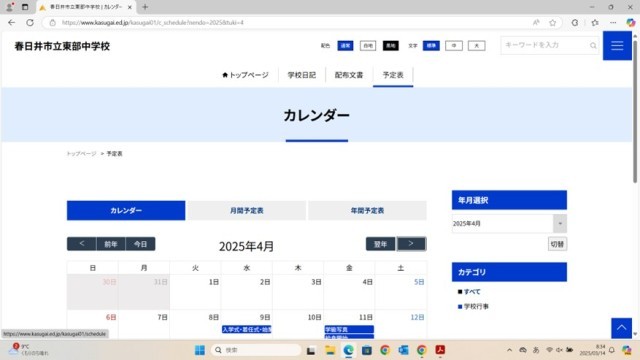Go to next month with the > arrow
Screen dimensions: 640x360
click(411, 244)
